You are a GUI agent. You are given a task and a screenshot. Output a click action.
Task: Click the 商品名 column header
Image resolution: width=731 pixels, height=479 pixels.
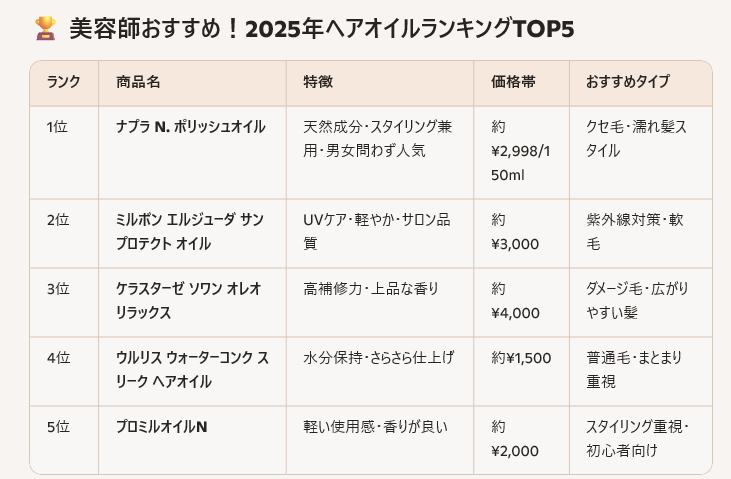click(x=138, y=82)
